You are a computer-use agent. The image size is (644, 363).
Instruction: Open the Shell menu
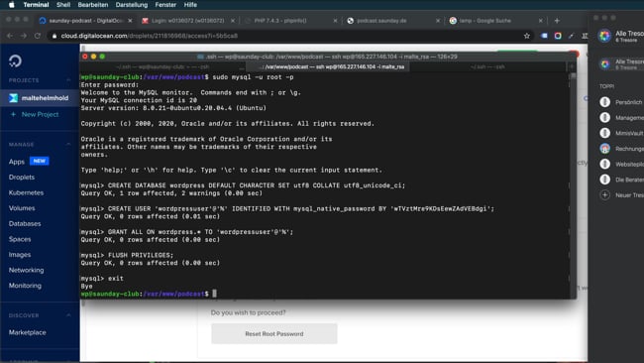click(63, 5)
